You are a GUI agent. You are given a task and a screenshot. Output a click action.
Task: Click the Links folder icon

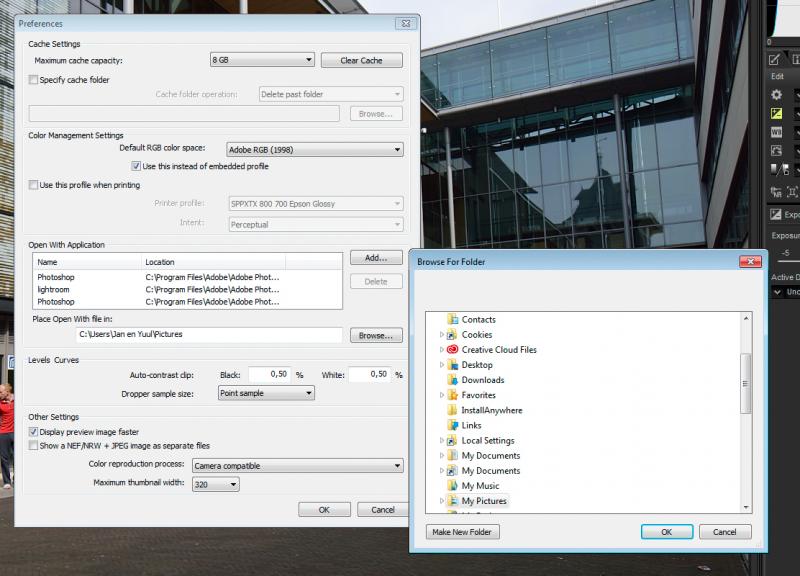(x=452, y=425)
